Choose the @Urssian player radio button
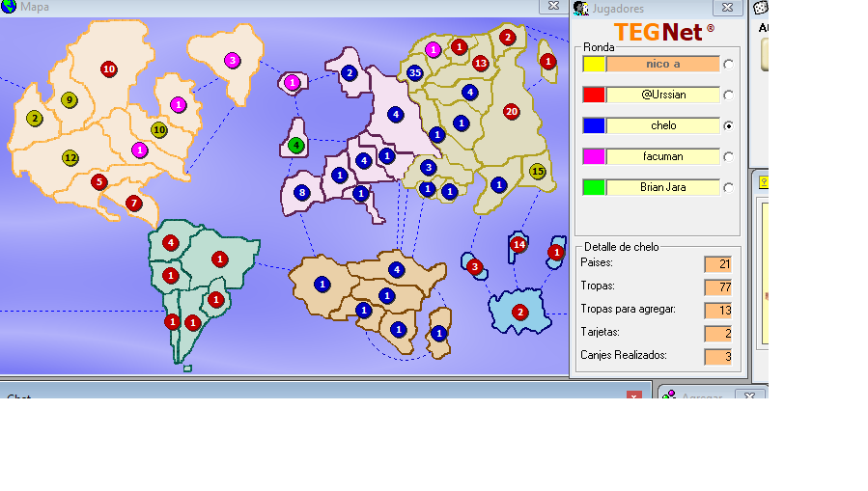Viewport: 868px width, 491px height. 728,95
